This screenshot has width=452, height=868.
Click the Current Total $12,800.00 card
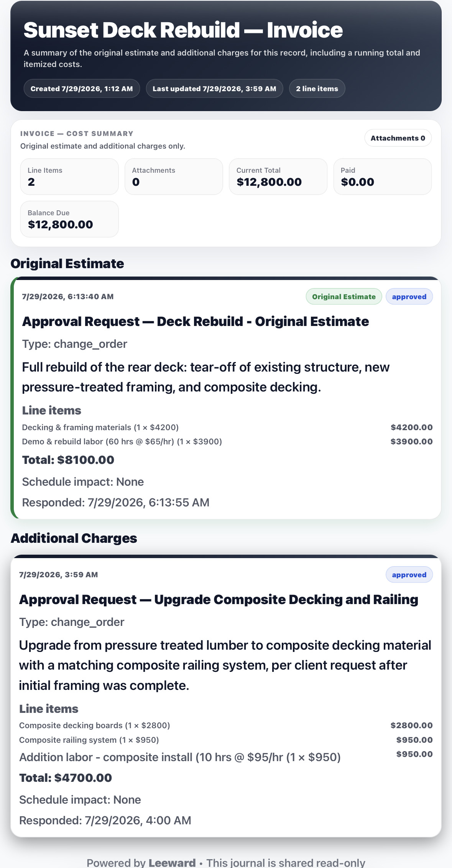point(278,177)
